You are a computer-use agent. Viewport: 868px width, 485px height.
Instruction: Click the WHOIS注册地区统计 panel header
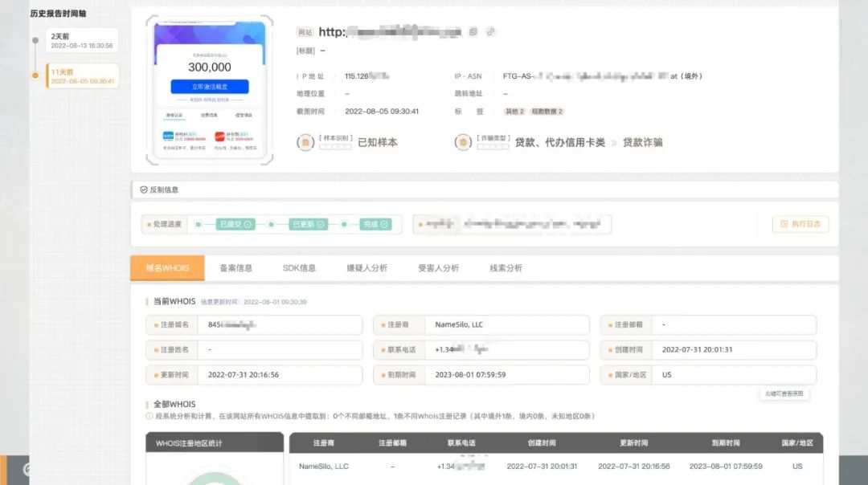click(215, 443)
